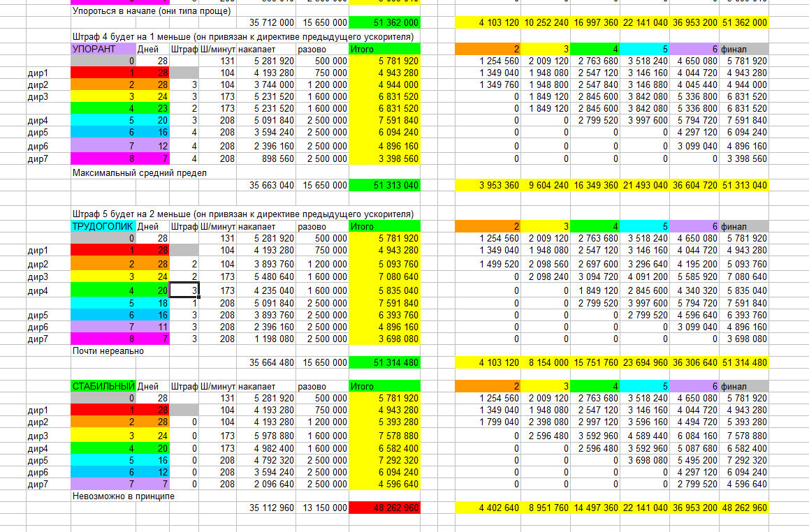
Task: Click the cell showing 2 547 840
Action: [595, 84]
